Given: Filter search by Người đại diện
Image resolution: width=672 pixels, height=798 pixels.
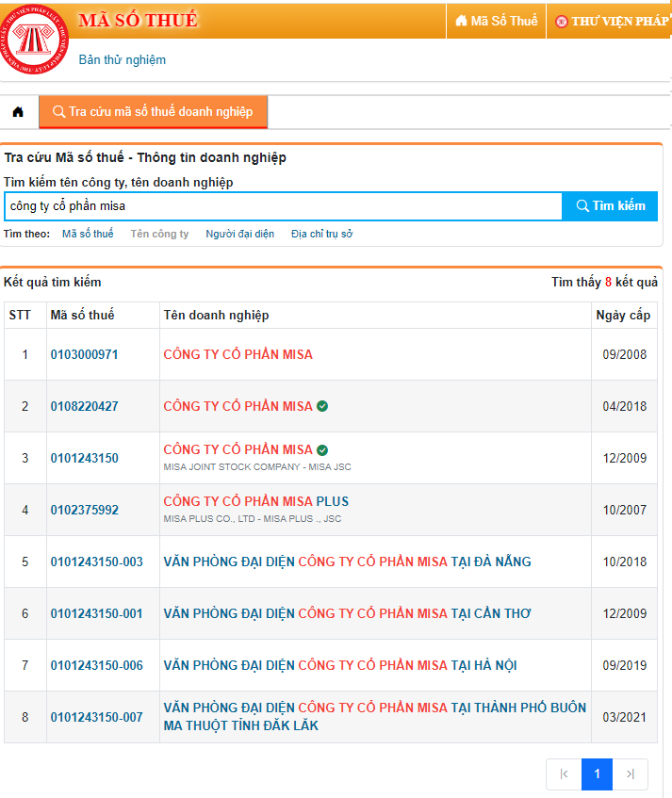Looking at the screenshot, I should pyautogui.click(x=239, y=234).
